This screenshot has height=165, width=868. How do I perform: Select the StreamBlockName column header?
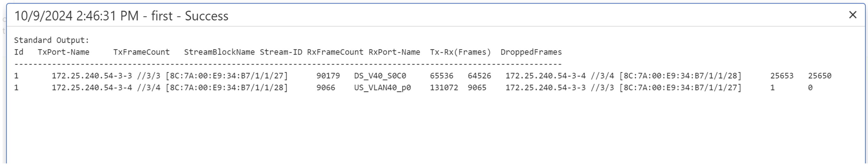point(219,52)
